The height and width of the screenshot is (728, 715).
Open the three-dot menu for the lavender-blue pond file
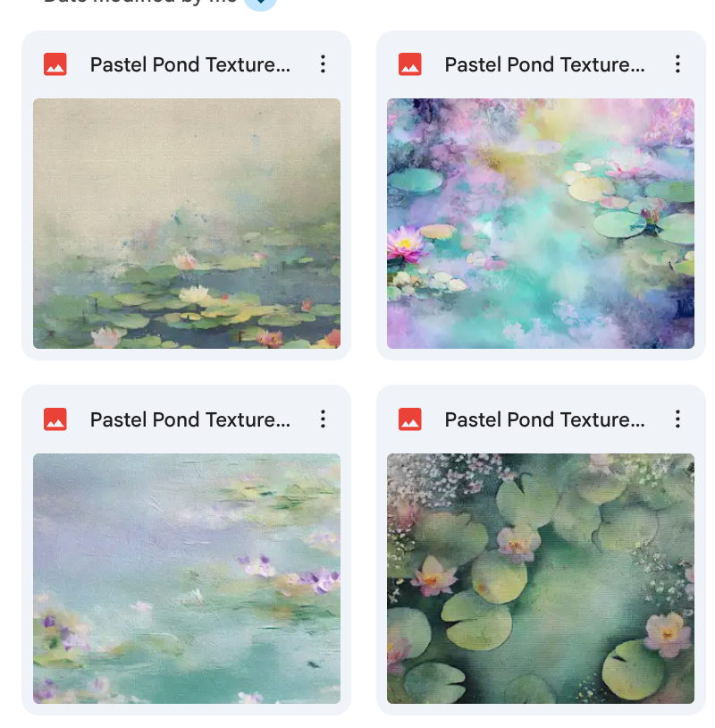(x=323, y=419)
